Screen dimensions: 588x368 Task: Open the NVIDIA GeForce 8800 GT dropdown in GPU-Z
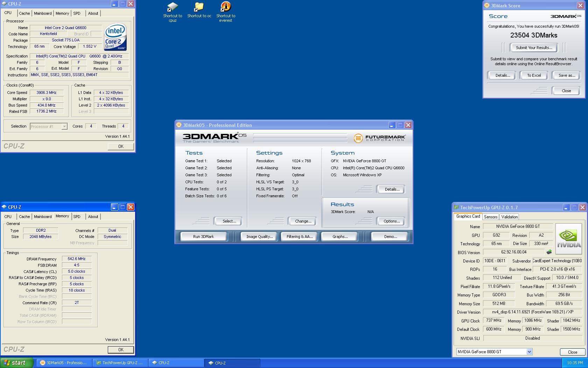(x=494, y=352)
